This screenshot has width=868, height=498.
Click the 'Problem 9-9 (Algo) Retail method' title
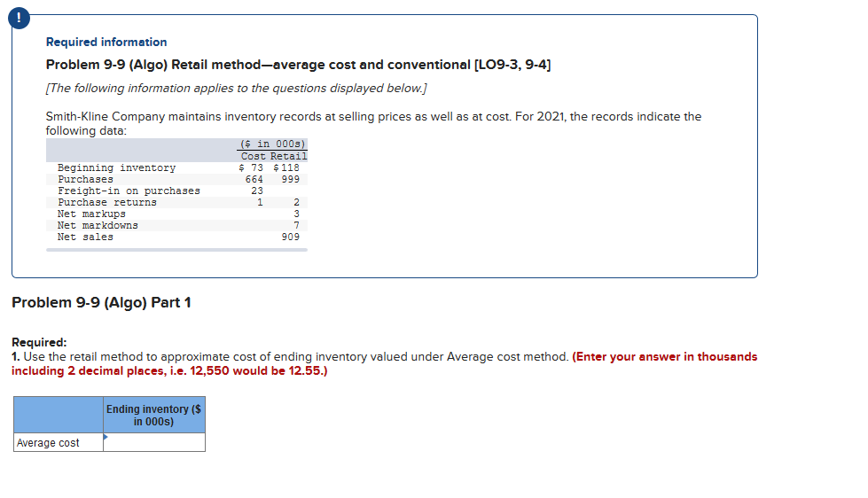coord(298,65)
